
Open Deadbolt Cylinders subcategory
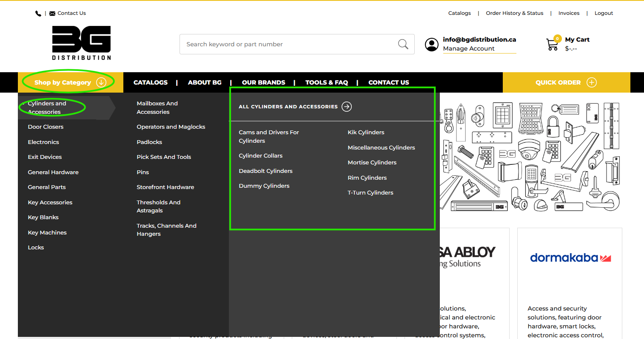266,171
